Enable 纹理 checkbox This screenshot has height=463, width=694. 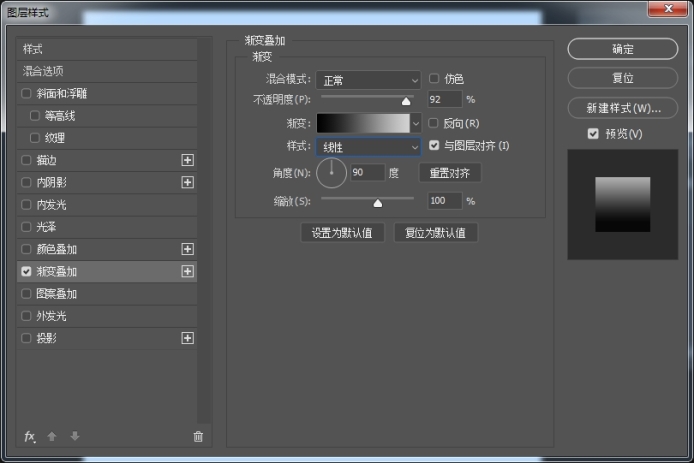click(x=35, y=138)
